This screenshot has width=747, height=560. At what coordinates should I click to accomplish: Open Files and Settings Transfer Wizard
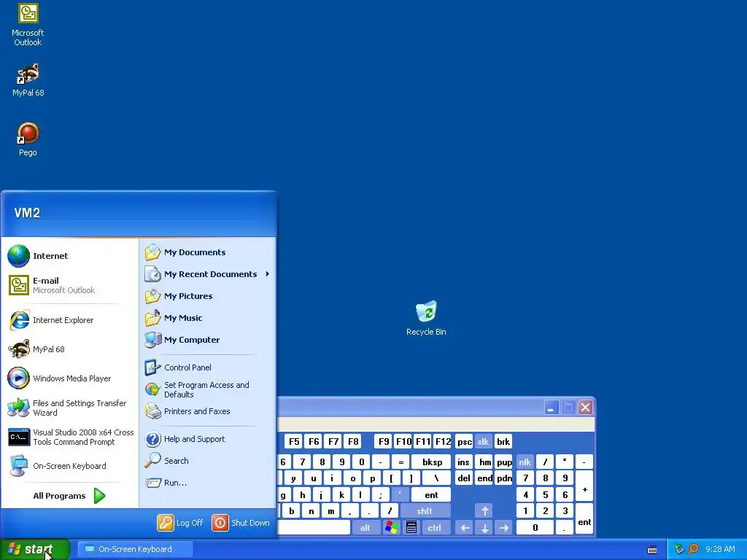coord(69,408)
